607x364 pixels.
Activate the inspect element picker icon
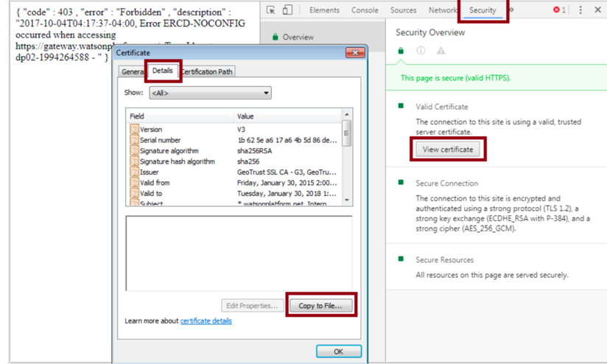[271, 10]
